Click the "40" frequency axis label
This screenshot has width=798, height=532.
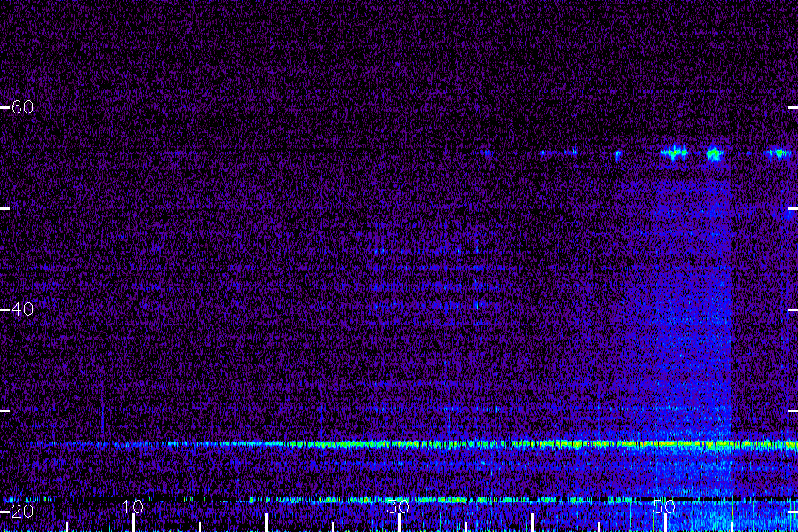tap(22, 309)
